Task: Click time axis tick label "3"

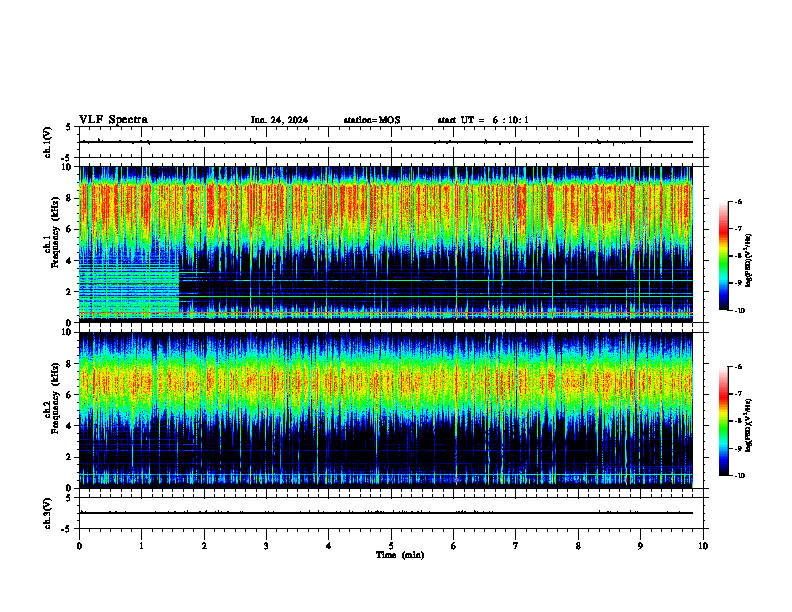Action: (x=266, y=545)
